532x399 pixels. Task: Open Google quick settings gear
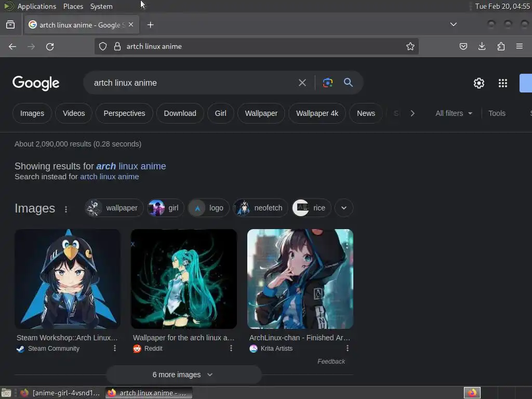[478, 83]
